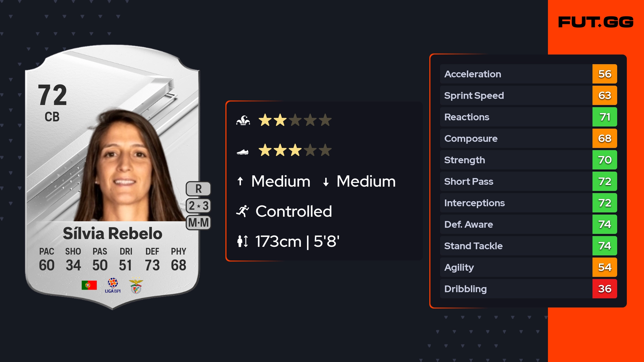Click the Portugal flag icon
Image resolution: width=644 pixels, height=362 pixels.
coord(89,285)
